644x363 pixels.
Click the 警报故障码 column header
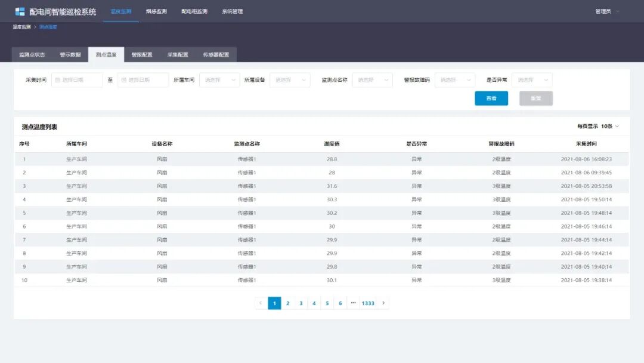coord(501,144)
